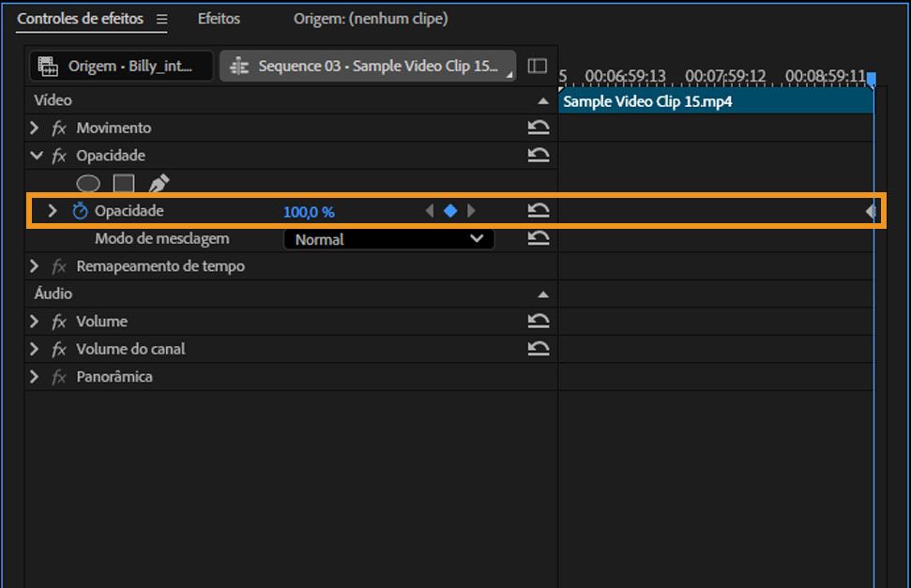Go to previous keyframe for Opacidade
911x588 pixels.
(x=431, y=211)
